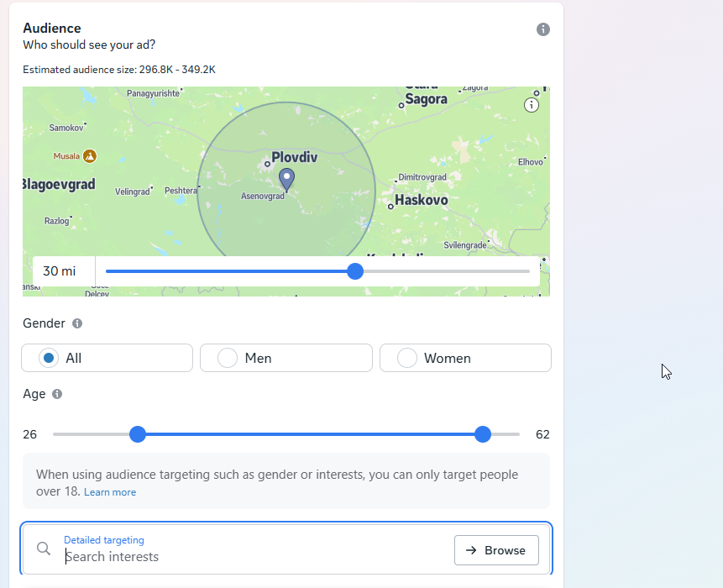Click the Velingrad label on the map
Viewport: 723px width, 588px height.
[133, 192]
